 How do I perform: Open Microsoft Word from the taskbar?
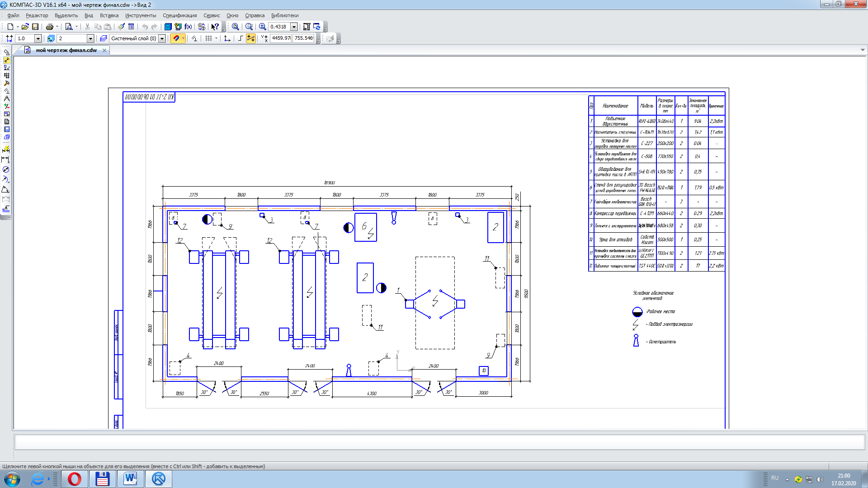[x=130, y=479]
